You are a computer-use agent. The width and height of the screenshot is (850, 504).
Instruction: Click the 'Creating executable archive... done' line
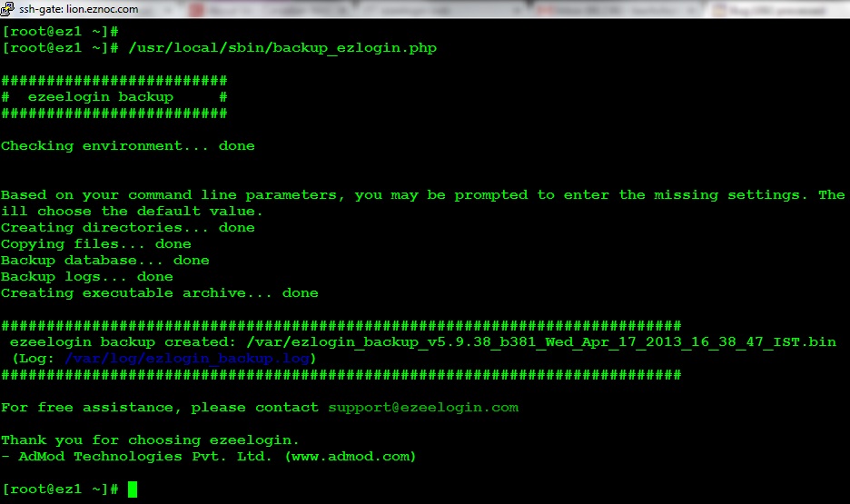(160, 293)
